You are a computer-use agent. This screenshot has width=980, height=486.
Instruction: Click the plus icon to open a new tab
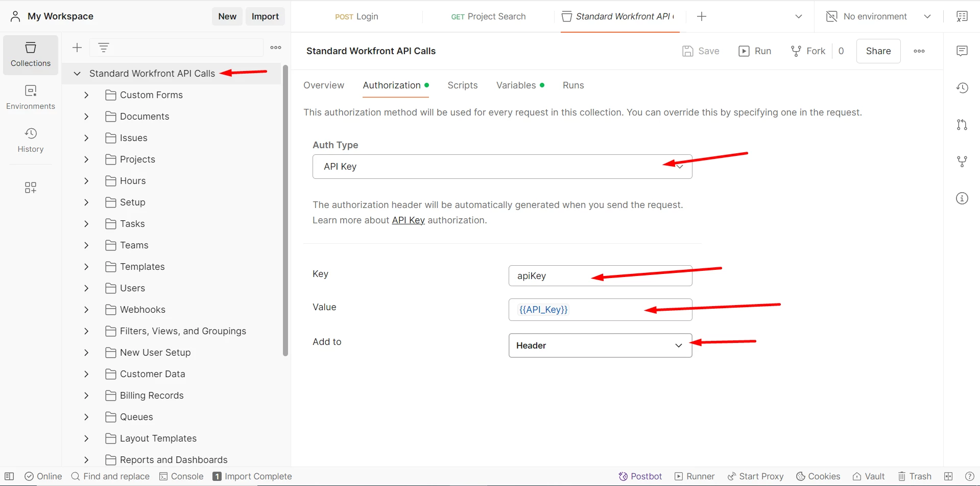(702, 16)
